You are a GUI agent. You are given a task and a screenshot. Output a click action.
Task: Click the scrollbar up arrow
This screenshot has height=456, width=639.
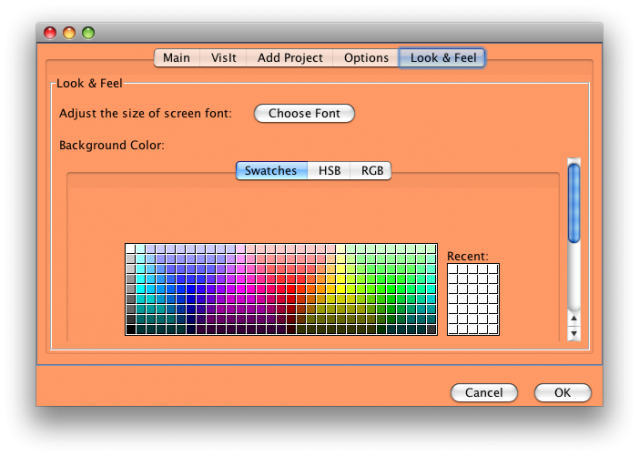coord(574,319)
